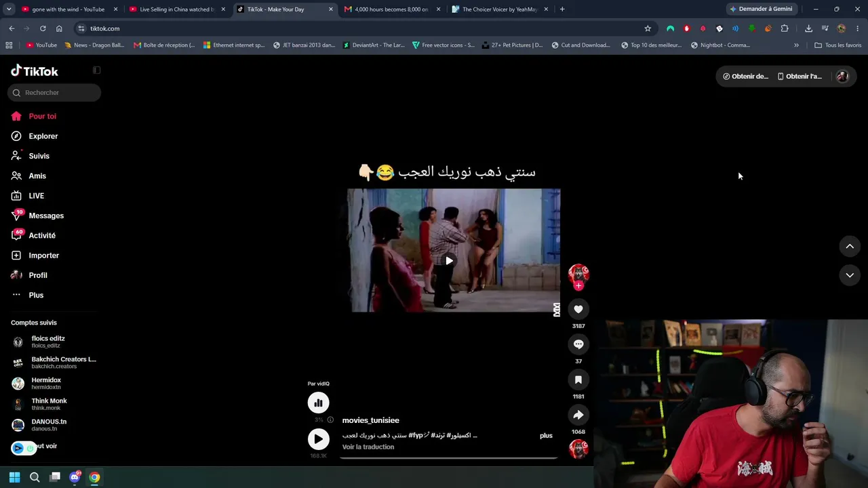
Task: Open Profil in the sidebar
Action: [38, 275]
